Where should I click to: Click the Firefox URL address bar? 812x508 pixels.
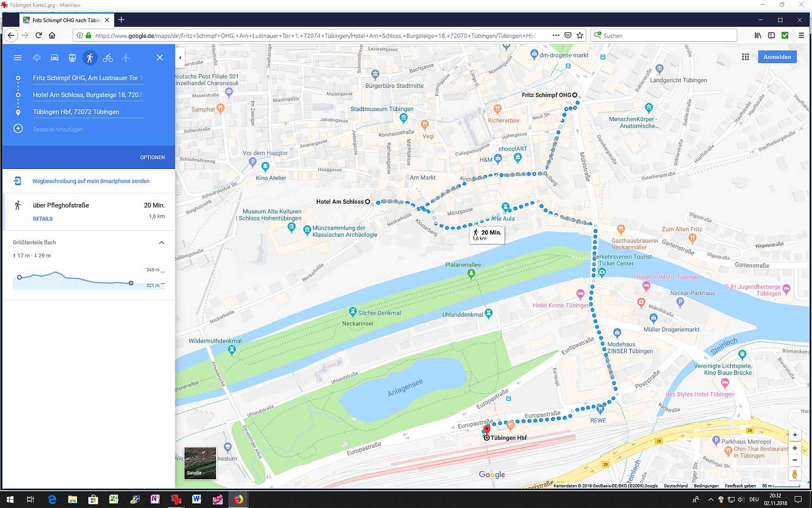[x=315, y=35]
